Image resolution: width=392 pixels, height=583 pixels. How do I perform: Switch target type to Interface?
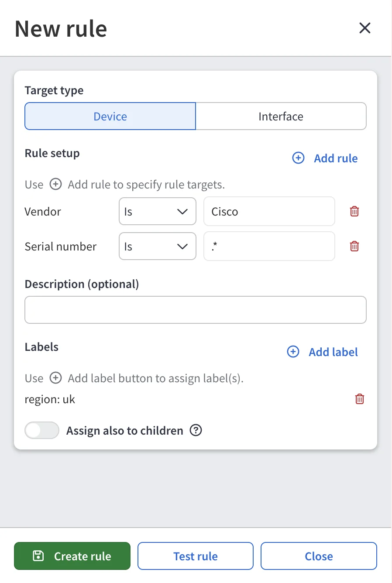point(281,116)
